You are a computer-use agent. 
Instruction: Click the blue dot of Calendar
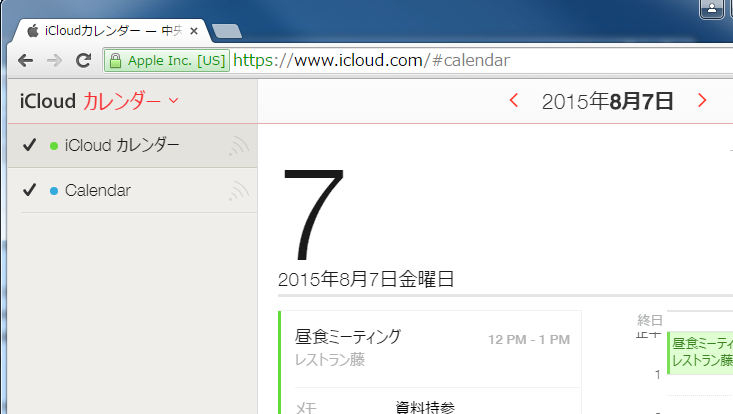point(54,191)
